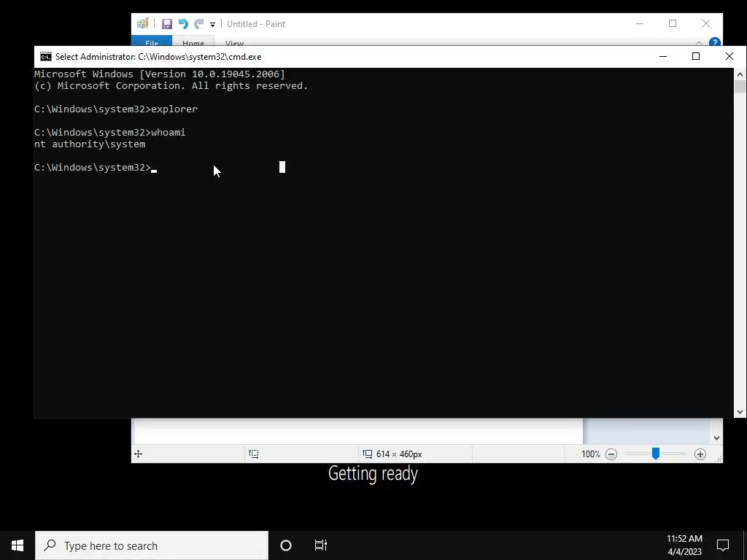The height and width of the screenshot is (560, 747).
Task: Open the Action Center notification icon
Action: click(723, 545)
